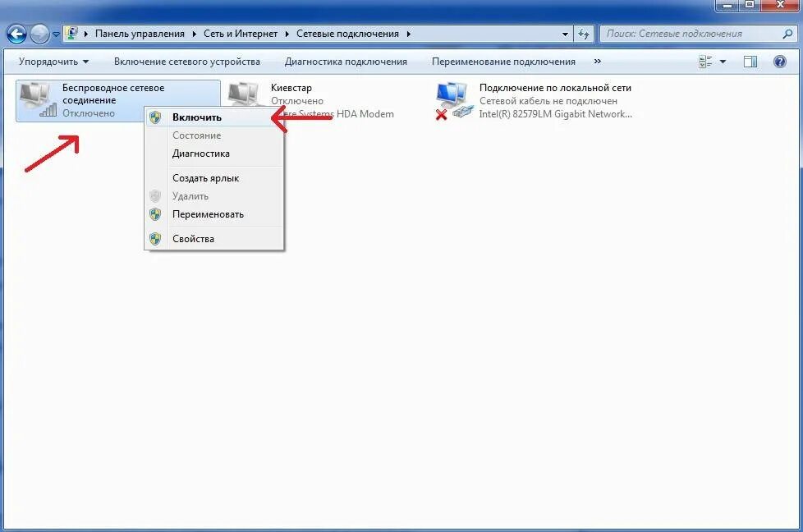The image size is (803, 532).
Task: Select Беспроводное сетевое соединение icon
Action: pos(38,100)
